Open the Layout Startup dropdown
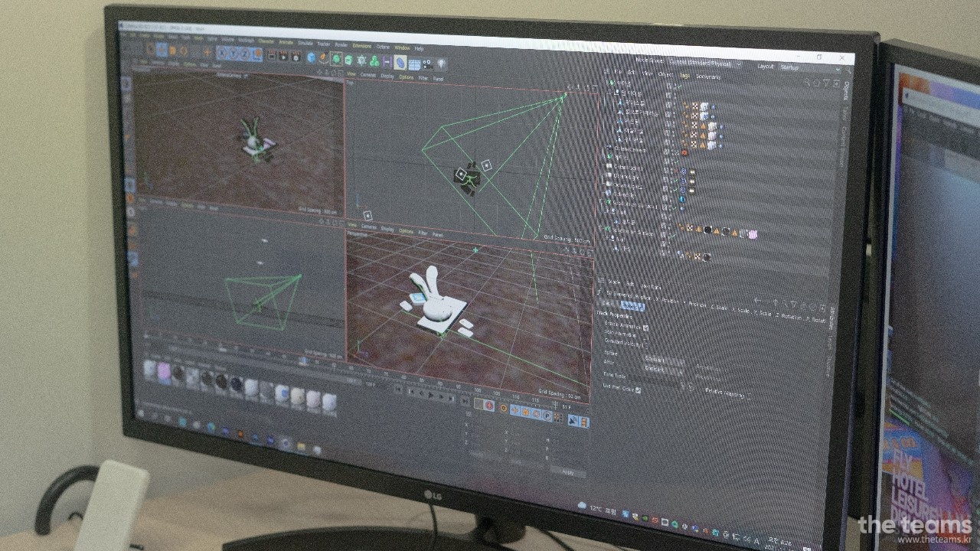This screenshot has height=551, width=980. pos(808,68)
